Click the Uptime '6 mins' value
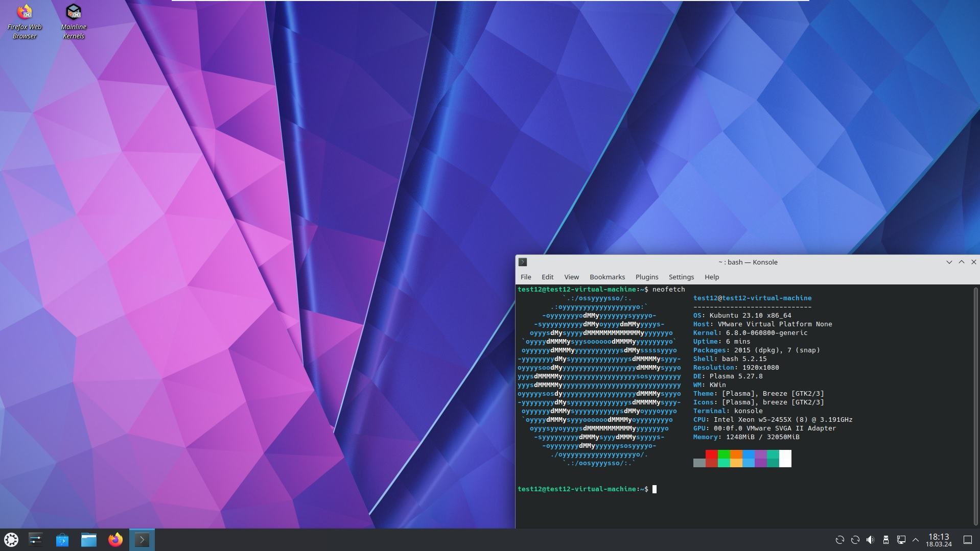Viewport: 980px width, 551px height. click(x=738, y=342)
